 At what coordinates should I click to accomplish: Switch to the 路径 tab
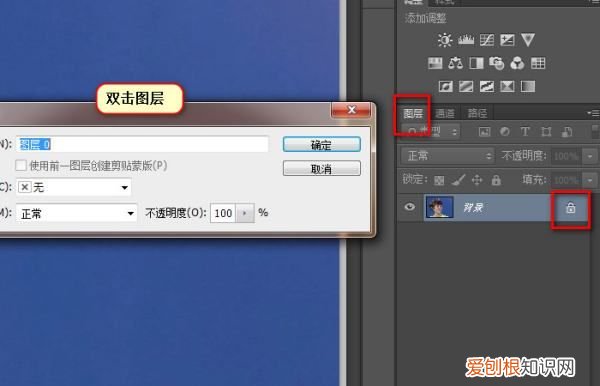point(477,113)
